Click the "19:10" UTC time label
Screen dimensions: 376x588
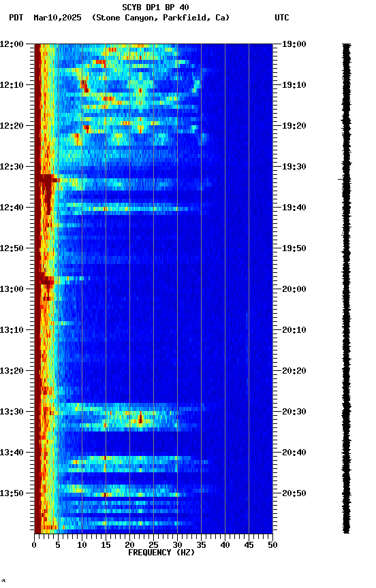click(x=294, y=85)
